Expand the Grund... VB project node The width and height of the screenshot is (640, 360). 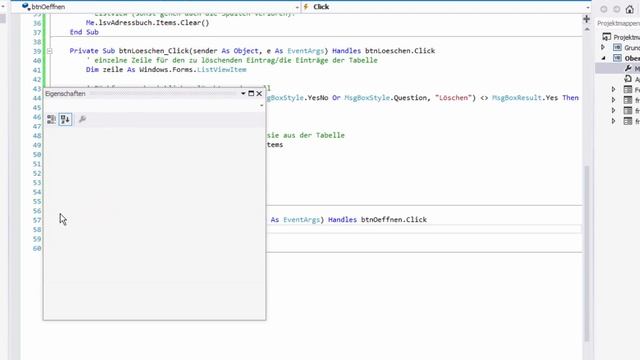[603, 48]
